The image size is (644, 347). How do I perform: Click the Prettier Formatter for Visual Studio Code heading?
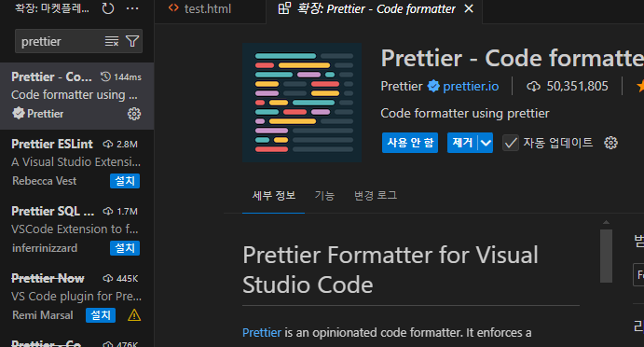(x=391, y=270)
